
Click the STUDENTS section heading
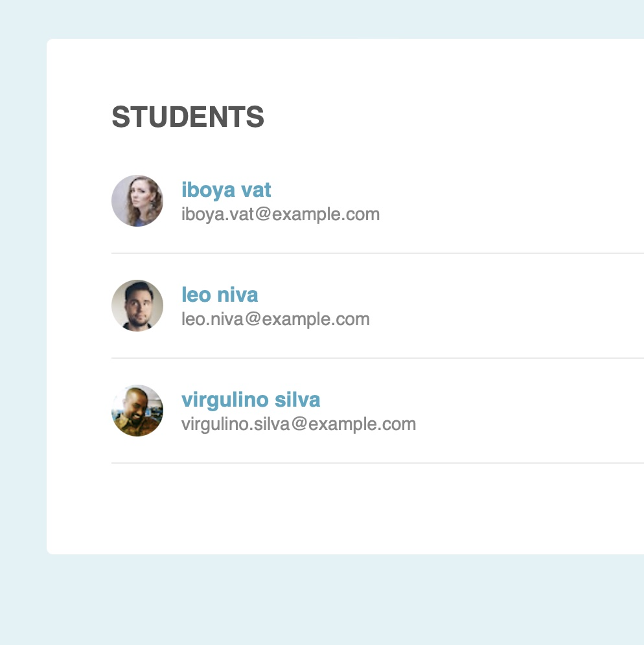(x=188, y=117)
